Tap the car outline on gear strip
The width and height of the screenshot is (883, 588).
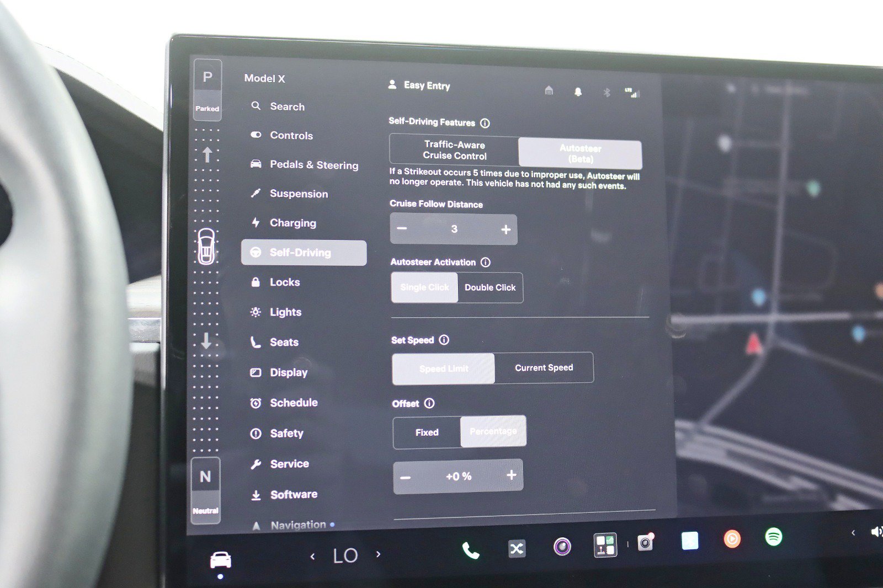coord(206,247)
